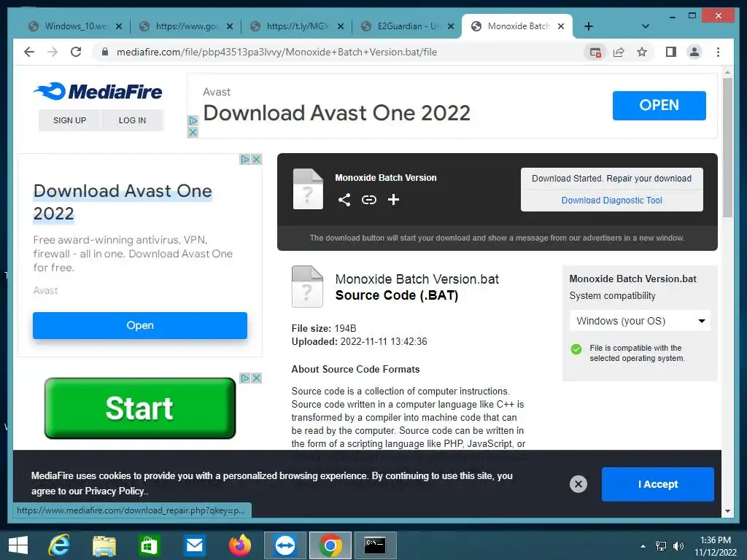Open network status in system tray
This screenshot has height=560, width=747.
tap(661, 546)
